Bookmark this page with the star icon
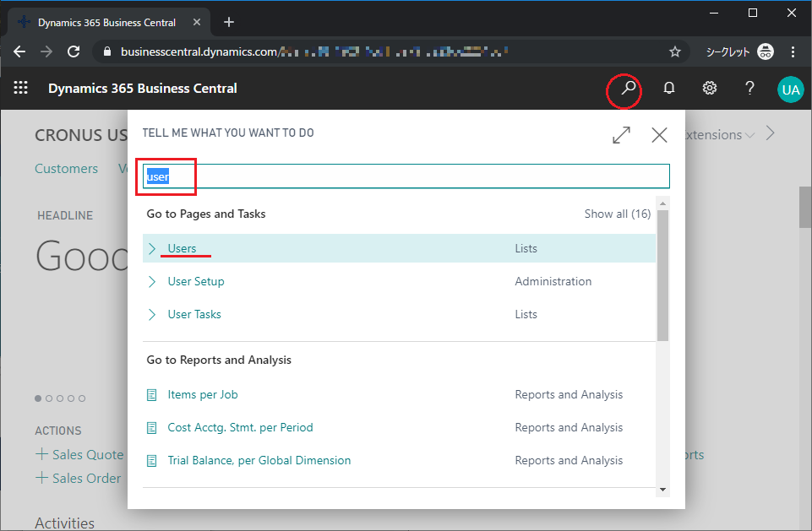This screenshot has height=531, width=812. point(675,51)
